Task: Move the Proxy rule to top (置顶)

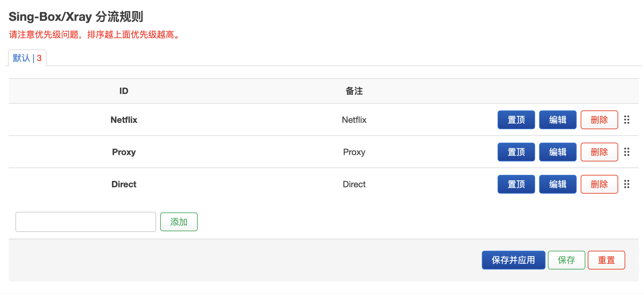Action: pos(516,152)
